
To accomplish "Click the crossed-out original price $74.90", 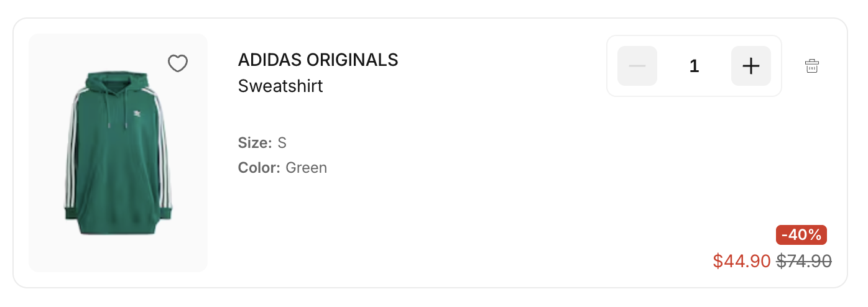I will (804, 262).
